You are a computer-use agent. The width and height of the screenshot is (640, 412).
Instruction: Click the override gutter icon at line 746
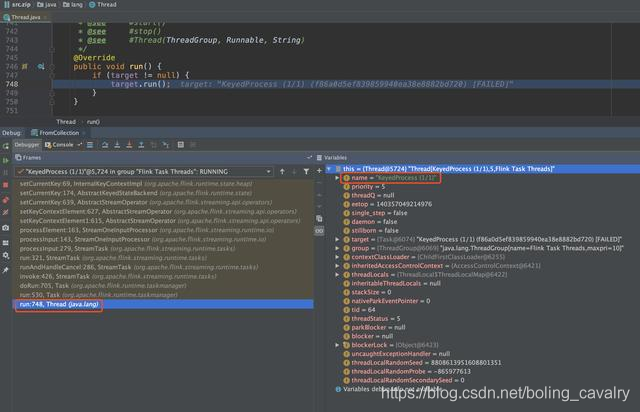41,66
